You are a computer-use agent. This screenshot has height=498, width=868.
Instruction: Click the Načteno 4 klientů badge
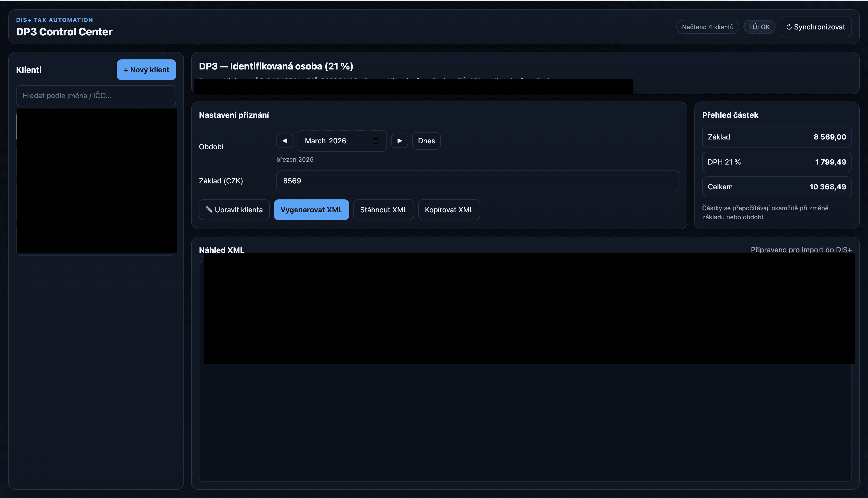click(707, 27)
